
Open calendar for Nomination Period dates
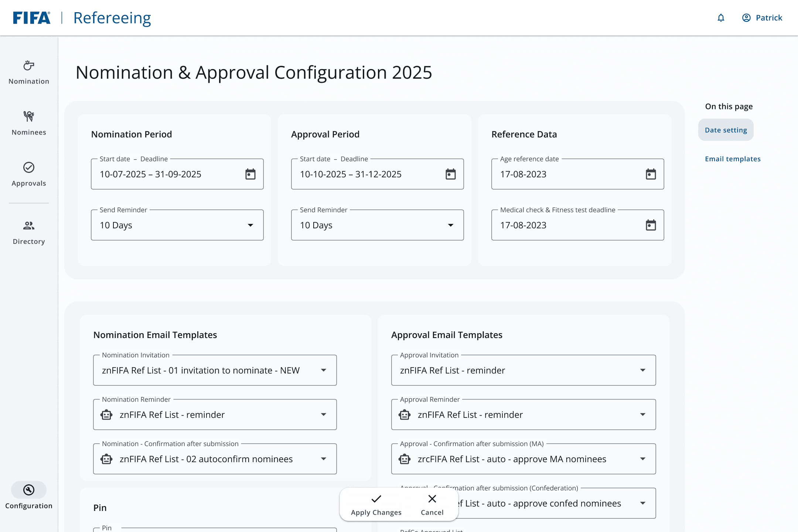tap(250, 174)
